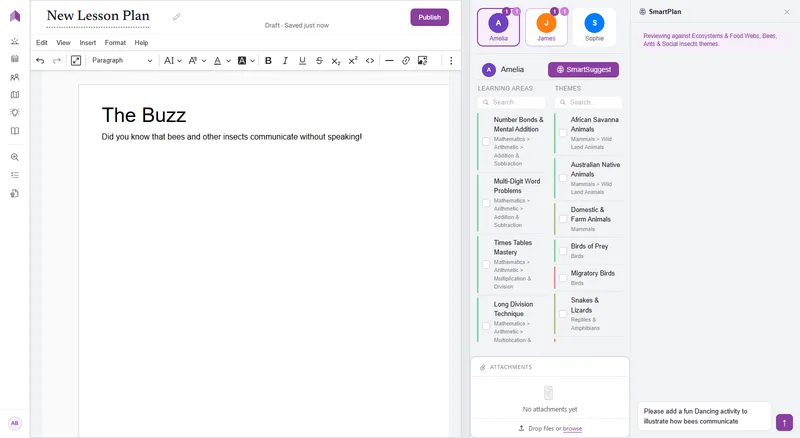Screen dimensions: 800x438
Task: Select the Amelia student tab
Action: tap(498, 27)
